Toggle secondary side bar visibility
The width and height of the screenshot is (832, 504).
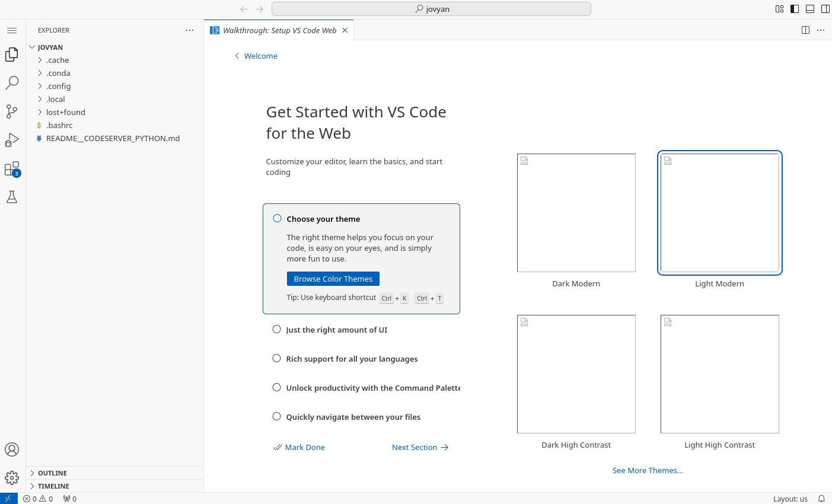click(825, 9)
